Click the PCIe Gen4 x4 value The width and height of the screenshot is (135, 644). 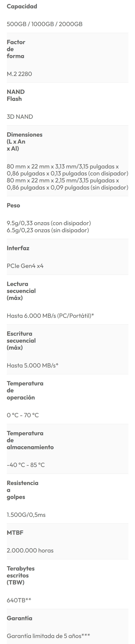pos(25,266)
